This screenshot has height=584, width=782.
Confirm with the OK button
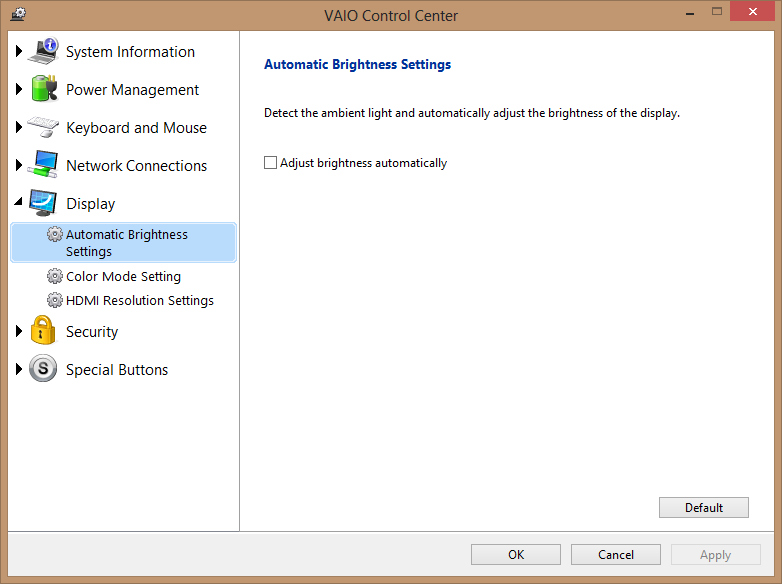[516, 555]
